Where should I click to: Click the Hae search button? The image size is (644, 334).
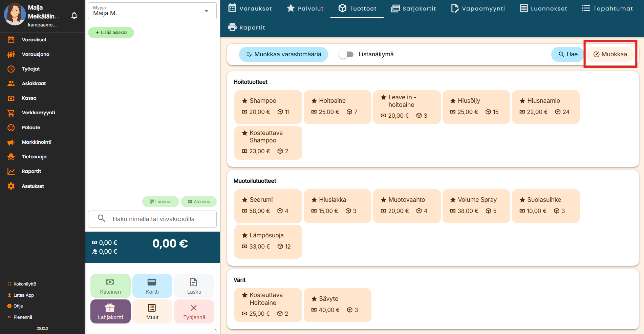[568, 54]
